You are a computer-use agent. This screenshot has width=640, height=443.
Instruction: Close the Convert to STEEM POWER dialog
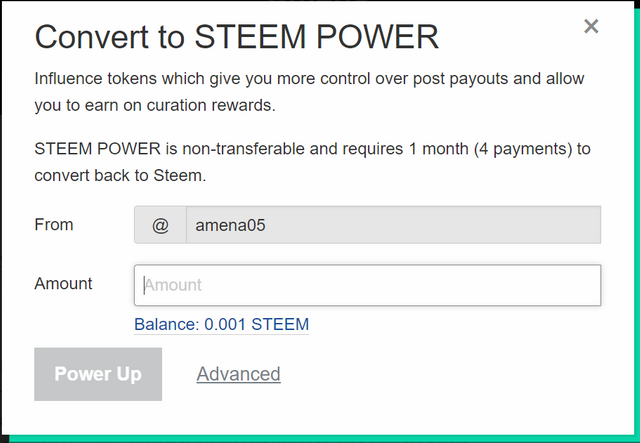[x=591, y=26]
